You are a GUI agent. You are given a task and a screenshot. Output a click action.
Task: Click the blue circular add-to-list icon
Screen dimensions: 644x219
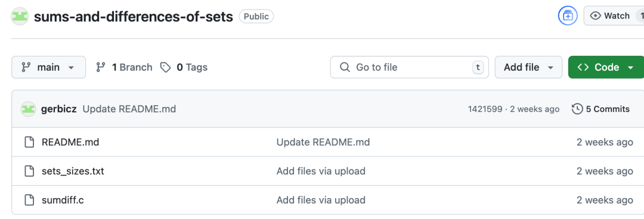568,16
